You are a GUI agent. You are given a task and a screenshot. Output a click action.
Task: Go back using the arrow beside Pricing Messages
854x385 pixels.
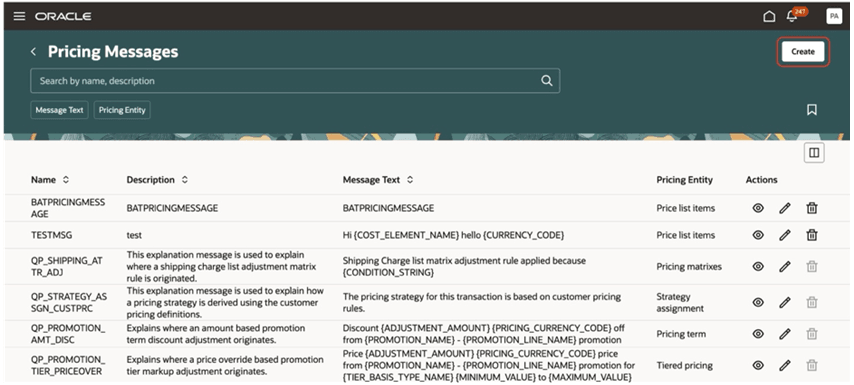pos(34,52)
